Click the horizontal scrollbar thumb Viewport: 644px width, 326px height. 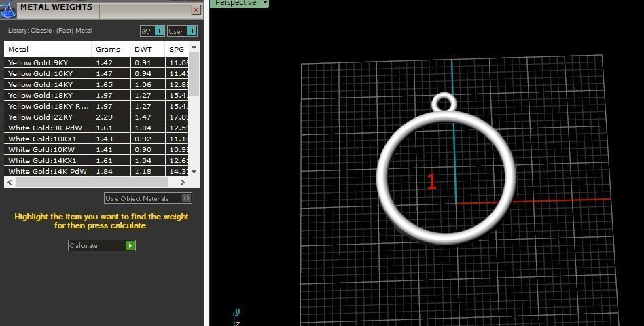92,182
